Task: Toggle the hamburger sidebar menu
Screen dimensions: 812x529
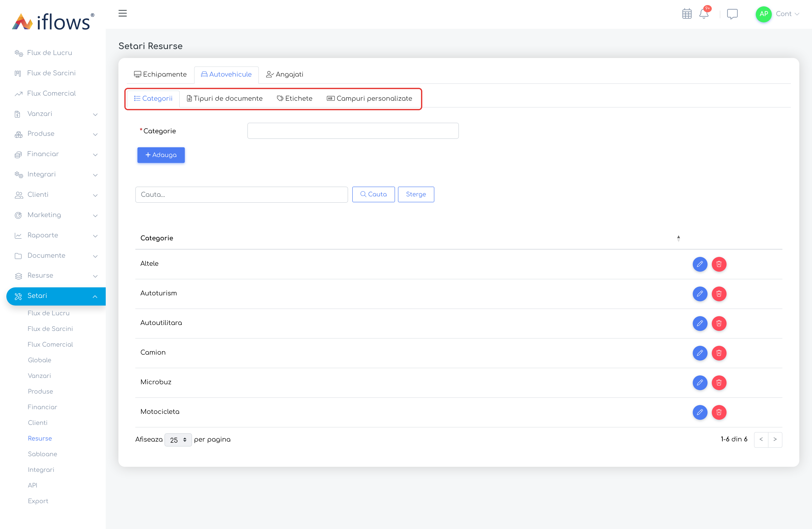Action: (122, 13)
